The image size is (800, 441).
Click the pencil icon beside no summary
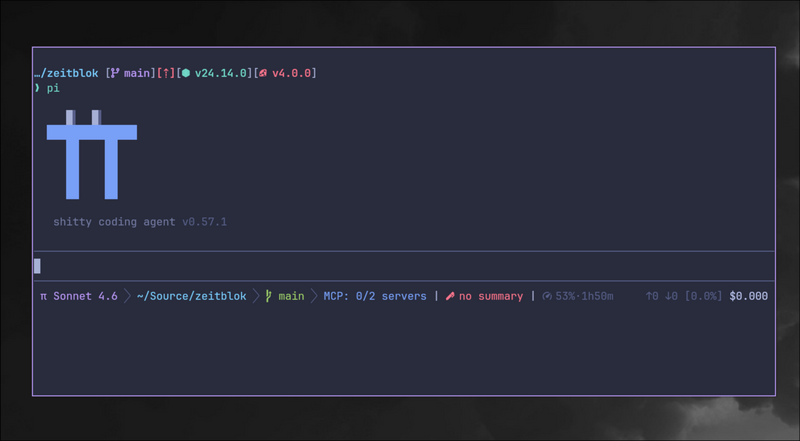pyautogui.click(x=450, y=297)
